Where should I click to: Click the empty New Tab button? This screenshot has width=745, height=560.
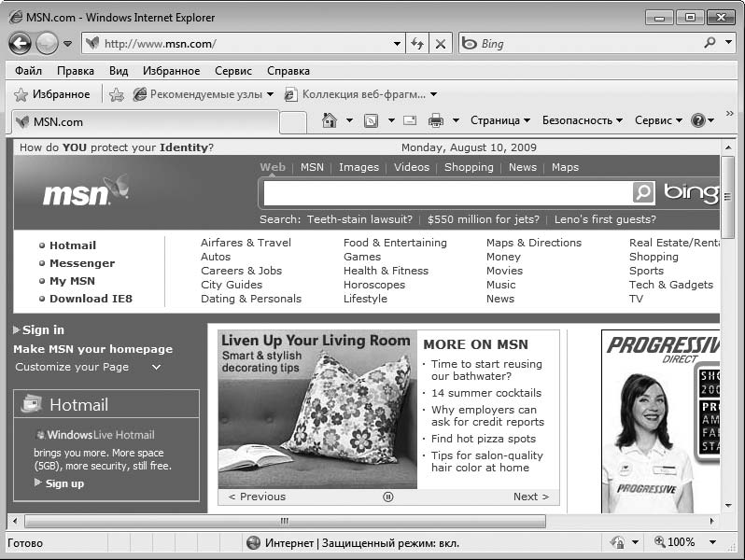293,123
